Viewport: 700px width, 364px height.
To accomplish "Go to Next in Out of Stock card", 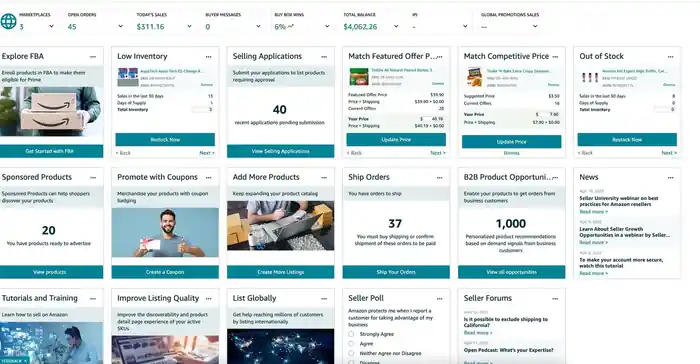I will tap(669, 153).
